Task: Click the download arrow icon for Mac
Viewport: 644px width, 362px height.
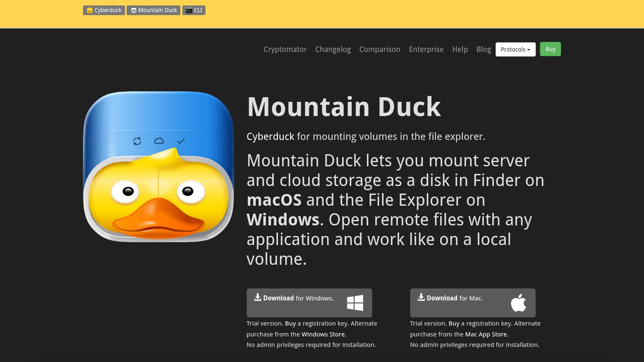Action: click(x=421, y=297)
